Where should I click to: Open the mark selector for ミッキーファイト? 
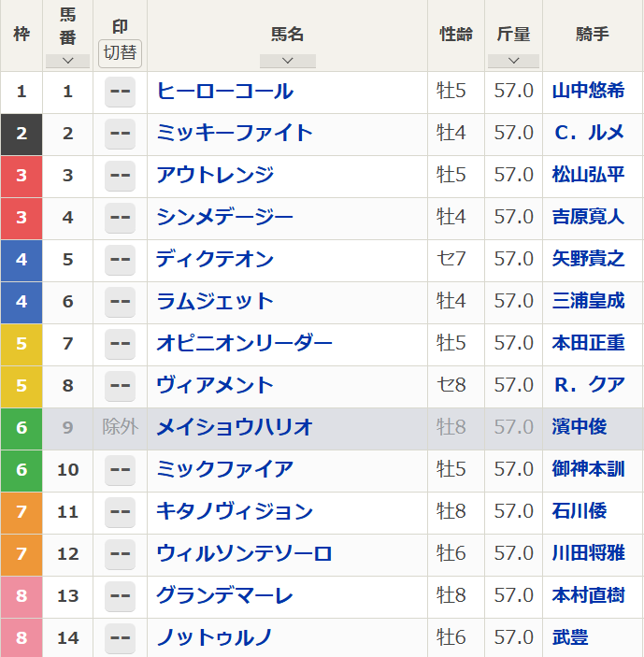pos(120,134)
